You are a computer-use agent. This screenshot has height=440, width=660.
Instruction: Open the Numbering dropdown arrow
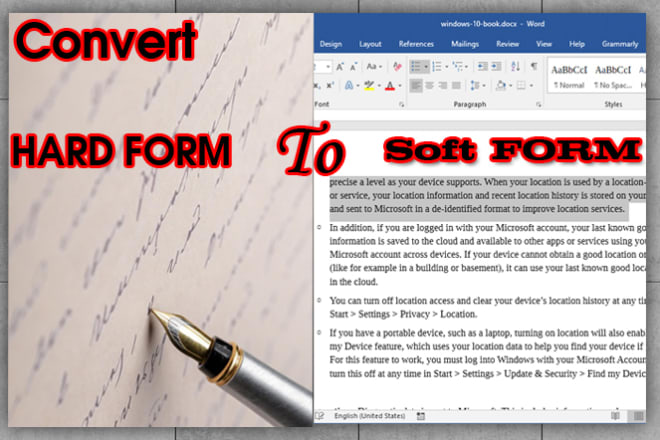pos(446,67)
